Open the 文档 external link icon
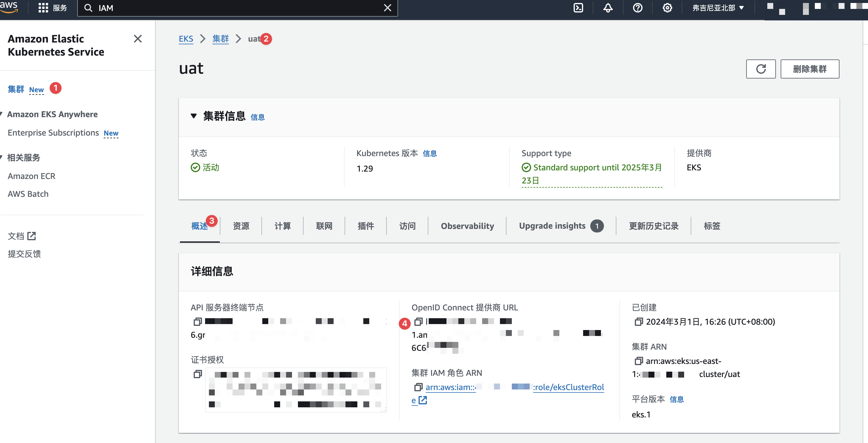868x443 pixels. click(31, 236)
